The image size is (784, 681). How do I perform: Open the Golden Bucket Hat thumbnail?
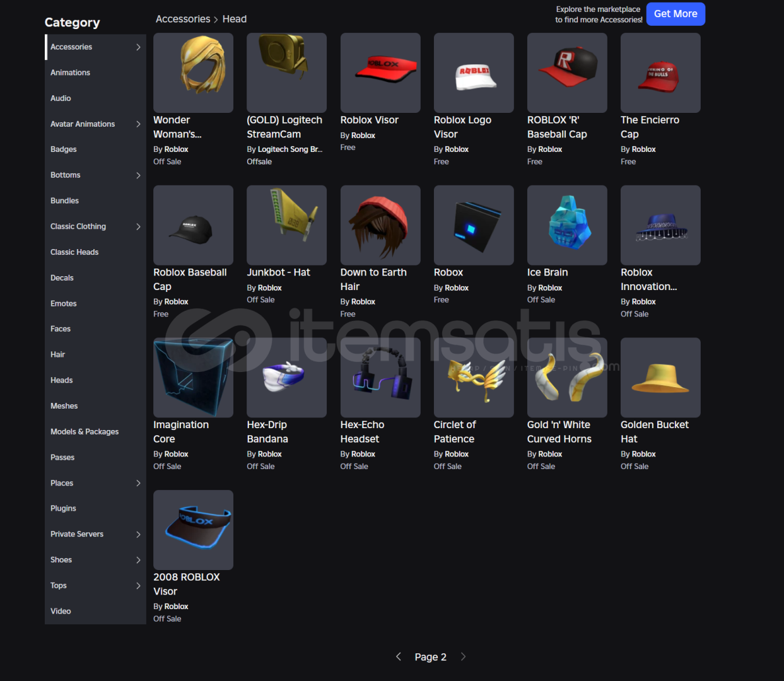(660, 377)
